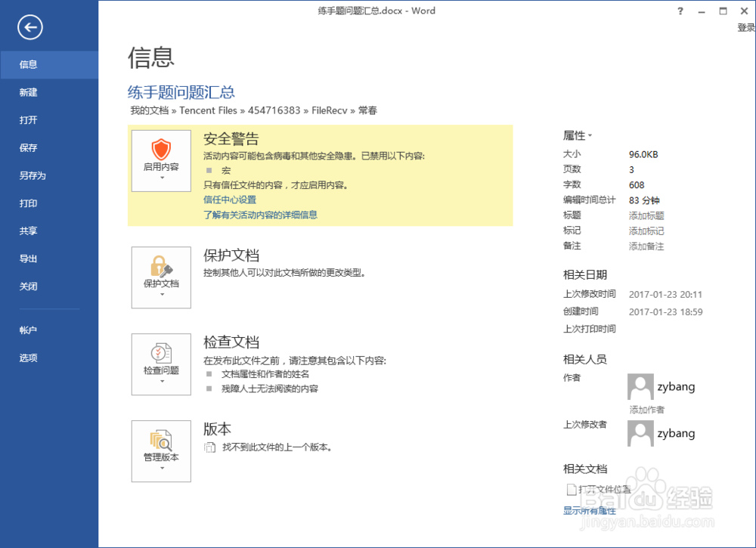
Task: Open the 启用内容 (Enable Content) options
Action: tap(161, 155)
